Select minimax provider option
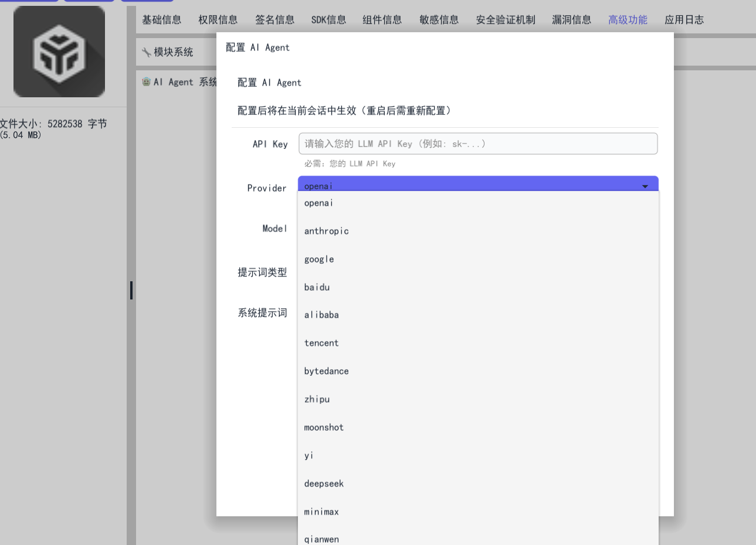Image resolution: width=756 pixels, height=545 pixels. point(321,512)
